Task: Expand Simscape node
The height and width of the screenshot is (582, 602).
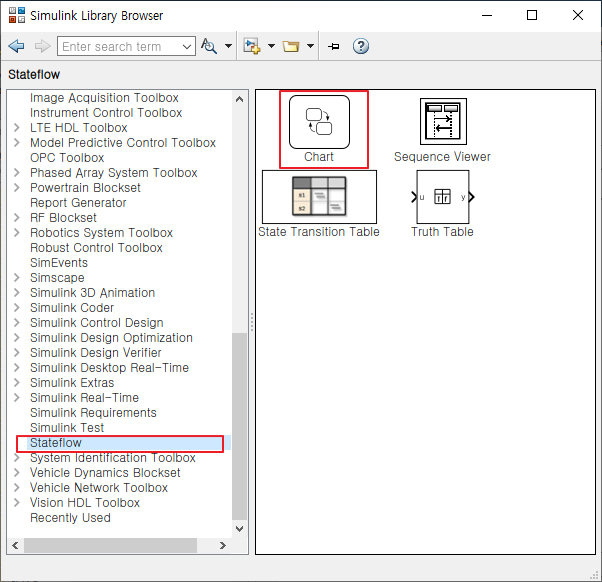Action: click(17, 277)
